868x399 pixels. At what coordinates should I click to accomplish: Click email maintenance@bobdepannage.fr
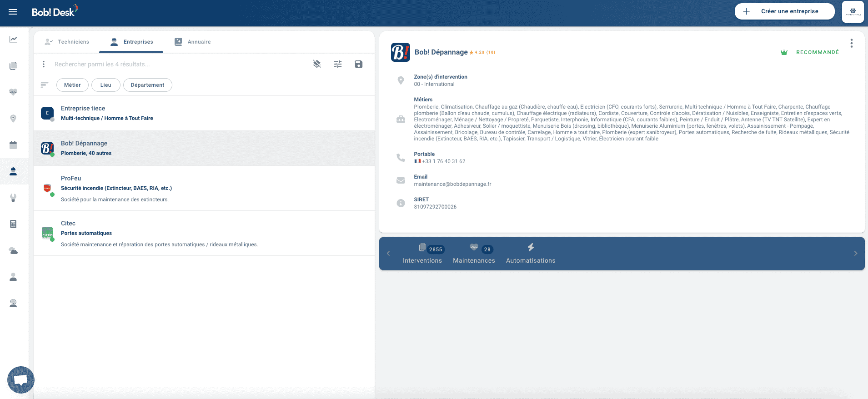452,184
